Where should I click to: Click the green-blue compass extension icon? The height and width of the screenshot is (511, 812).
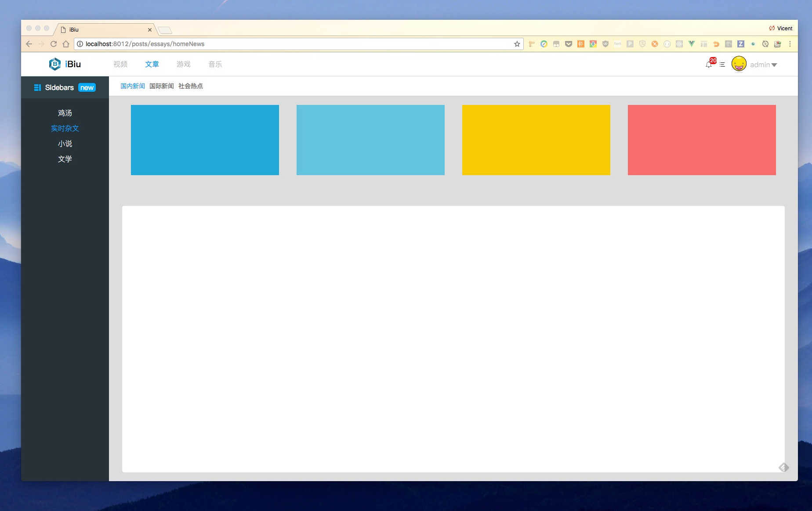click(544, 44)
